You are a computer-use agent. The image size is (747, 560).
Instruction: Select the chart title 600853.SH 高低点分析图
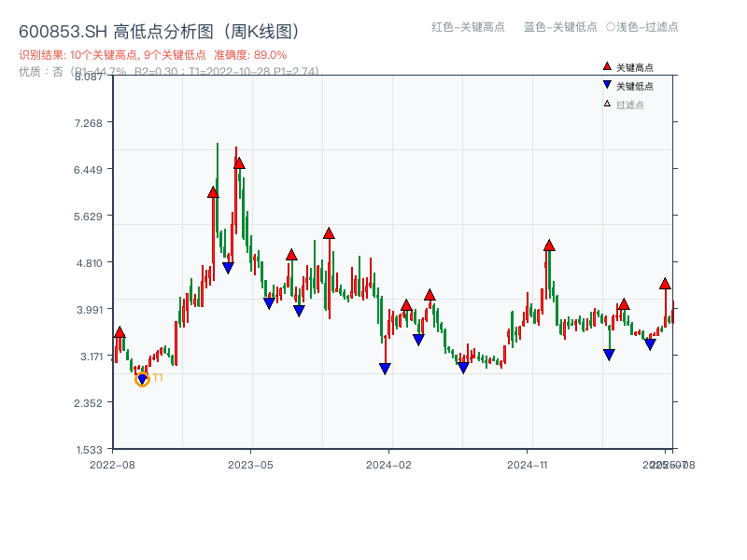tap(159, 30)
